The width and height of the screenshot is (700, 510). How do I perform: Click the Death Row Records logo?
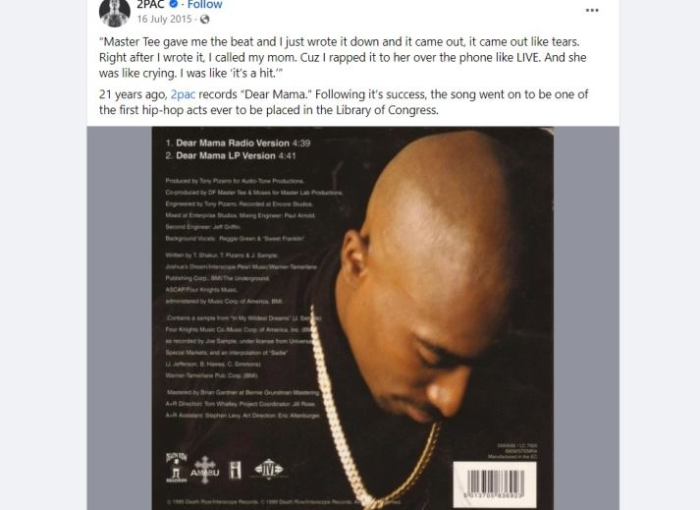[x=176, y=468]
